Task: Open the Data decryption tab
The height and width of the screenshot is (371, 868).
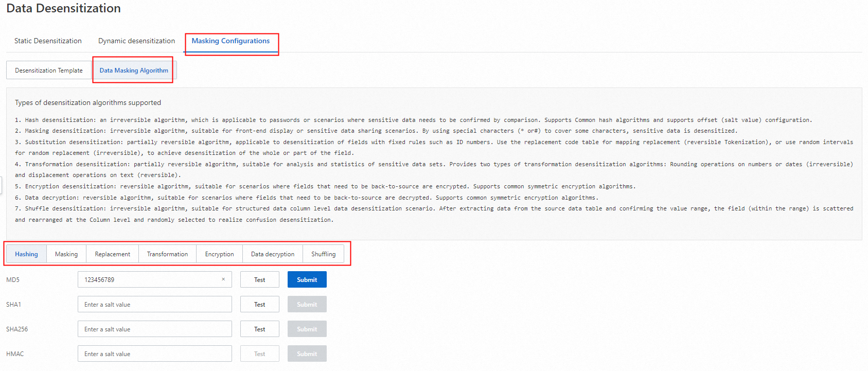Action: 273,254
